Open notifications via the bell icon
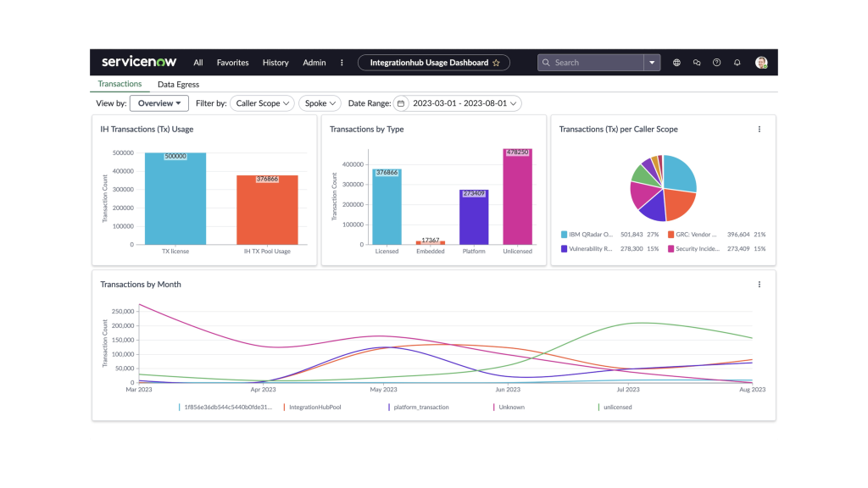 tap(737, 62)
